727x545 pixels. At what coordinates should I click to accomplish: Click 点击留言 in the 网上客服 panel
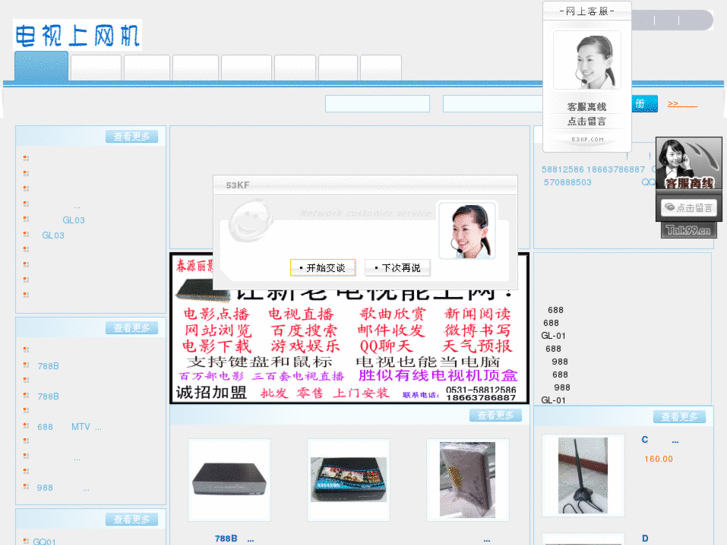(587, 121)
